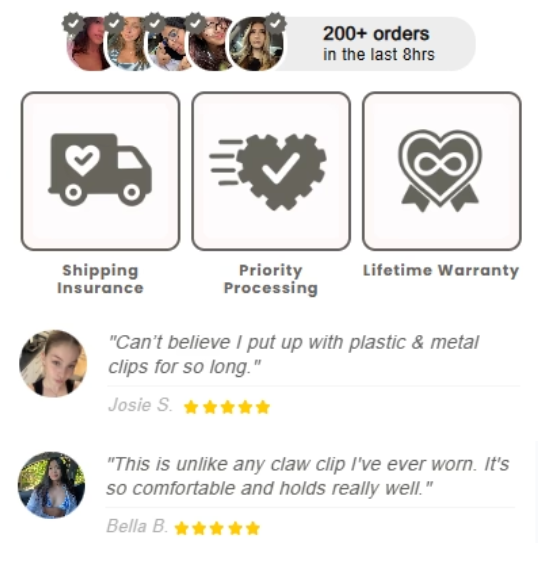Viewport: 549px width, 566px height.
Task: Click the "Priority Processing" label
Action: (271, 279)
